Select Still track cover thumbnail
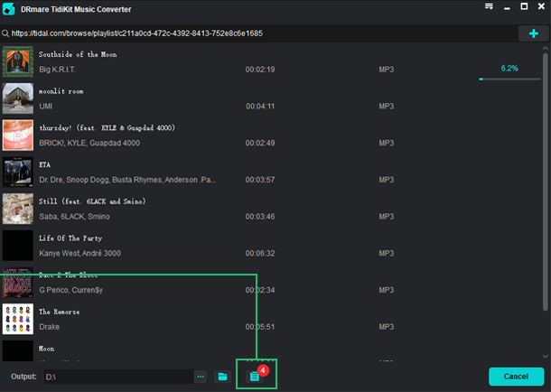Viewport: 551px width, 392px height. pyautogui.click(x=18, y=209)
